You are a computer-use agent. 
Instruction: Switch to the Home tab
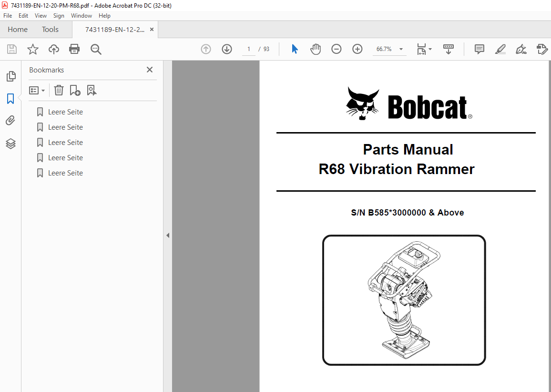pyautogui.click(x=18, y=30)
